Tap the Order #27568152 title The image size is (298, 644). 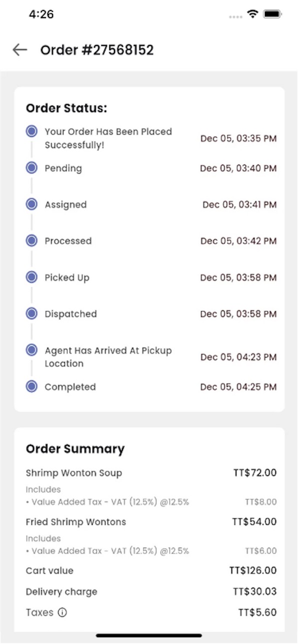[97, 50]
